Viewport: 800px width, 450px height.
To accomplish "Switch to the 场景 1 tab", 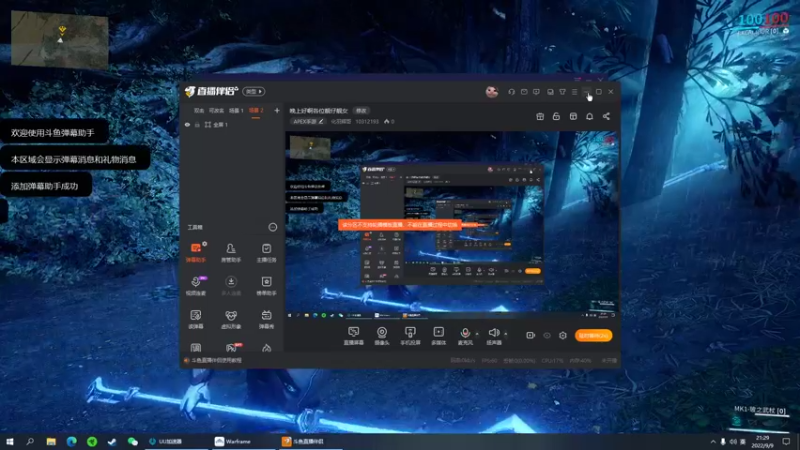I will [236, 111].
